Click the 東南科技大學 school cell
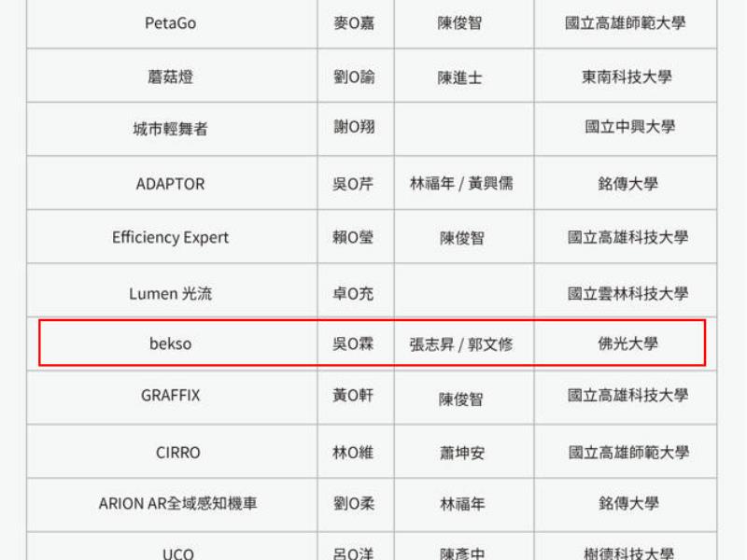The height and width of the screenshot is (560, 747). click(x=626, y=77)
